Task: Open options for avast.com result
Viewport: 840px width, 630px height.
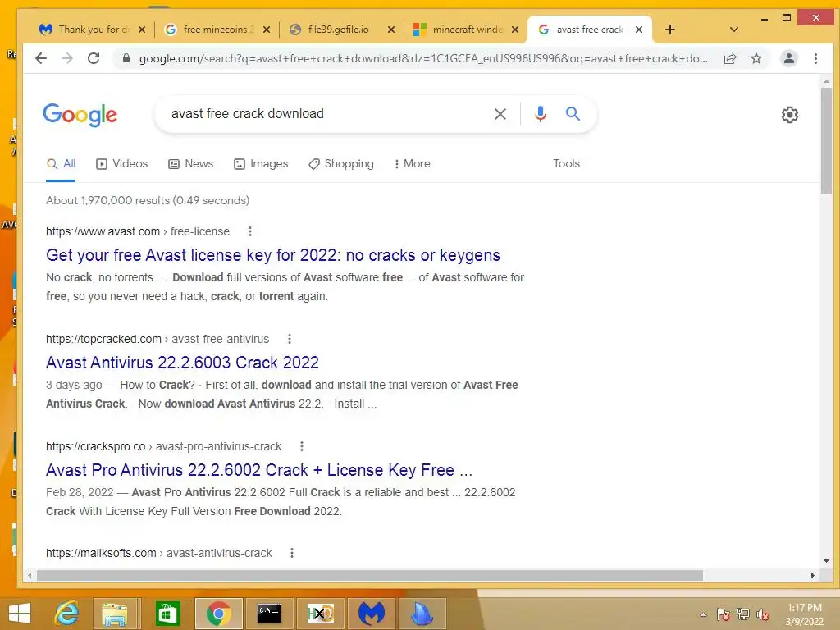Action: coord(249,231)
